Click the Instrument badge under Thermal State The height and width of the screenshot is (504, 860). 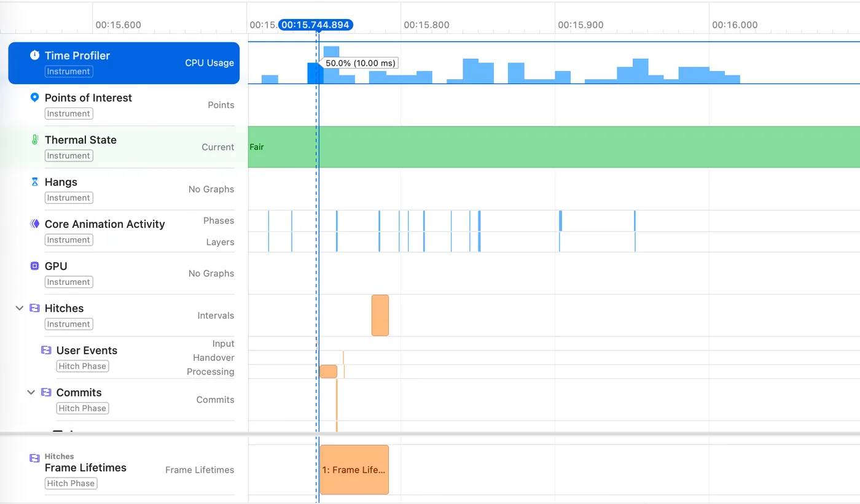(x=68, y=155)
